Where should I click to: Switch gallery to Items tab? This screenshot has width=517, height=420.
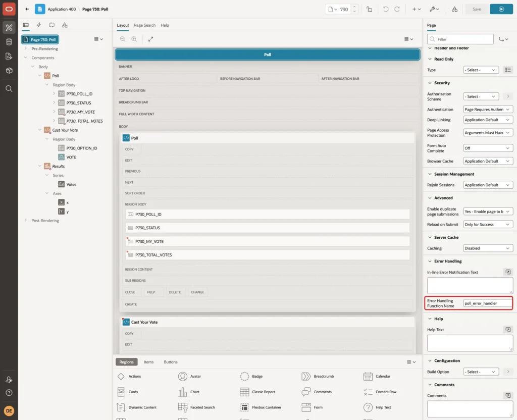(x=149, y=362)
